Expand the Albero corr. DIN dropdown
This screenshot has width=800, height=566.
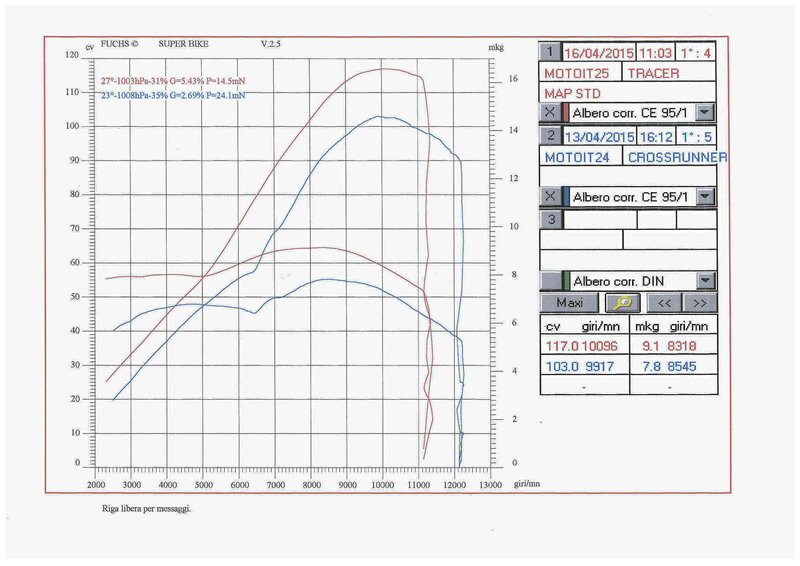[705, 281]
